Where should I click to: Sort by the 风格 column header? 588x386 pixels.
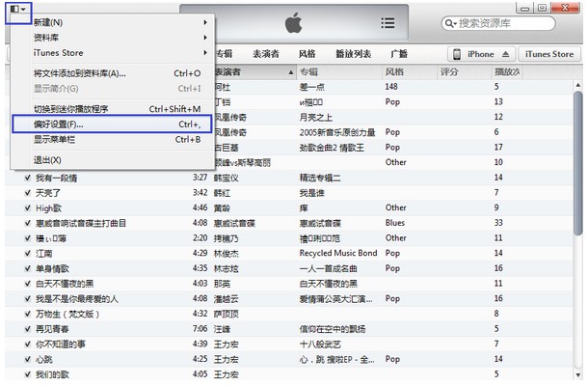click(410, 72)
